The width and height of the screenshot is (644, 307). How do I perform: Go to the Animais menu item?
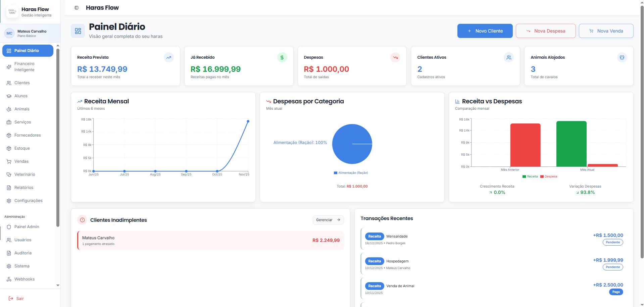coord(22,109)
